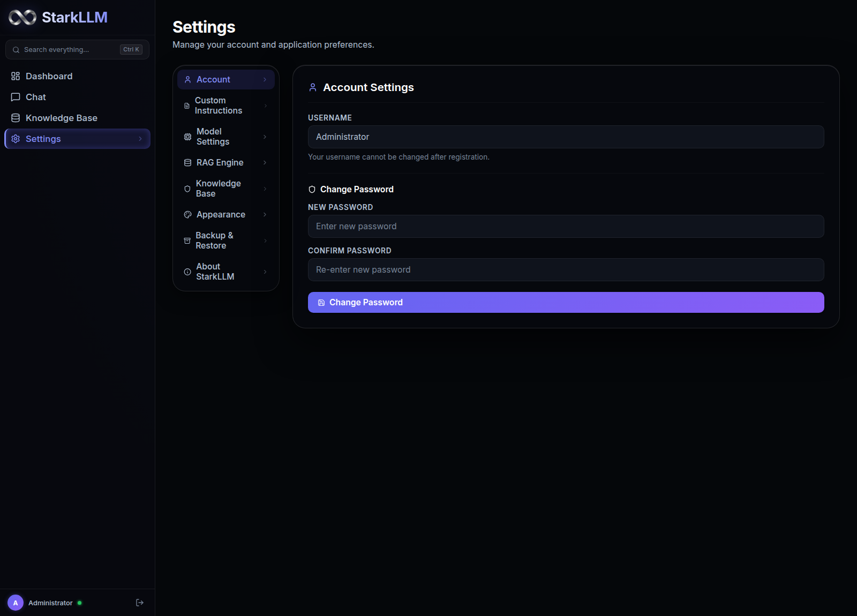Go to the Chat page
Image resolution: width=857 pixels, height=616 pixels.
[x=77, y=97]
